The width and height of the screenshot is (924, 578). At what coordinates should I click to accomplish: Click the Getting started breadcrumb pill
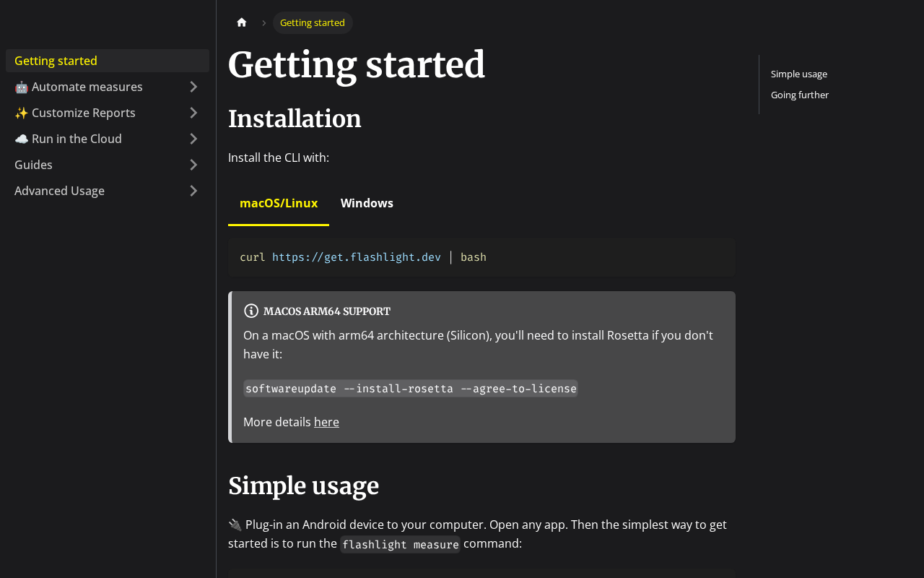pos(313,22)
